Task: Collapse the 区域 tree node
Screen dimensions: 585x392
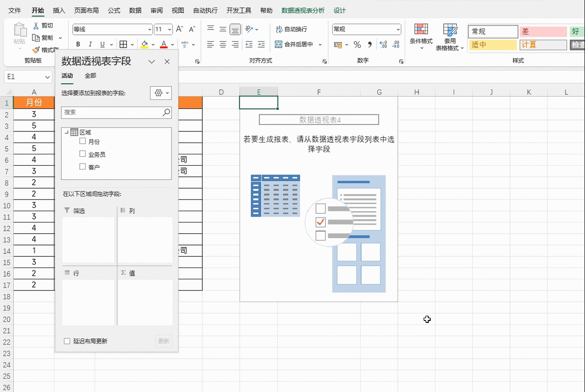Action: click(x=67, y=132)
